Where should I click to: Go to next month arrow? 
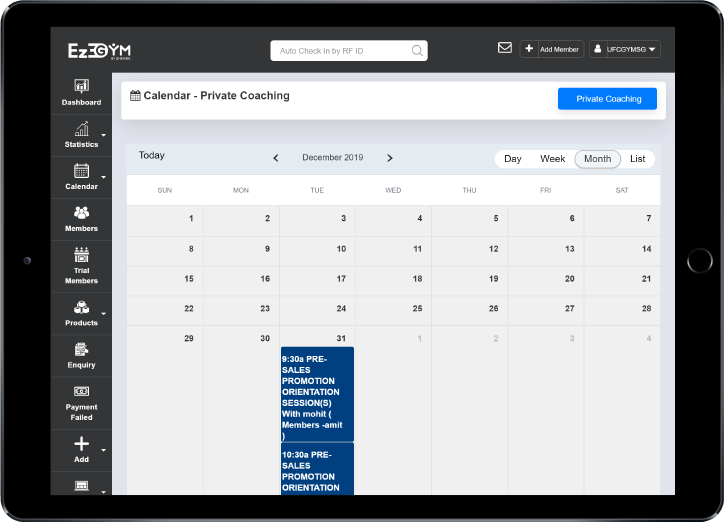pos(390,158)
